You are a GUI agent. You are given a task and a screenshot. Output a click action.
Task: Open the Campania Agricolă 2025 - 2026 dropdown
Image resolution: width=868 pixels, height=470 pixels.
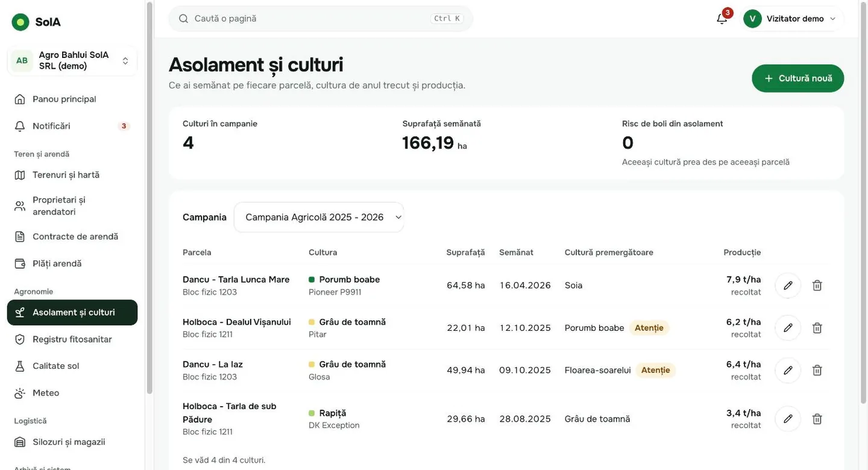coord(319,217)
